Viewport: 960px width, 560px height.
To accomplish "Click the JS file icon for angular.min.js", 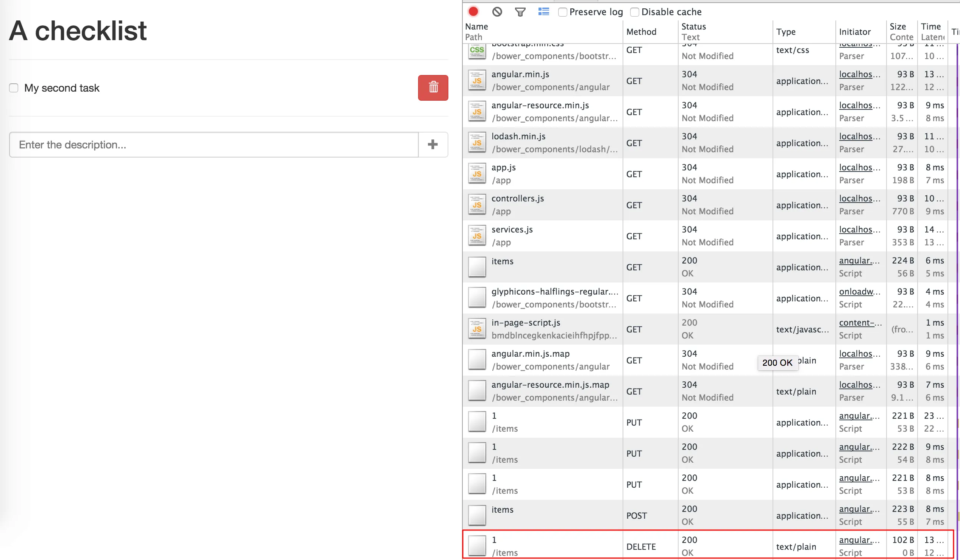I will (x=477, y=80).
